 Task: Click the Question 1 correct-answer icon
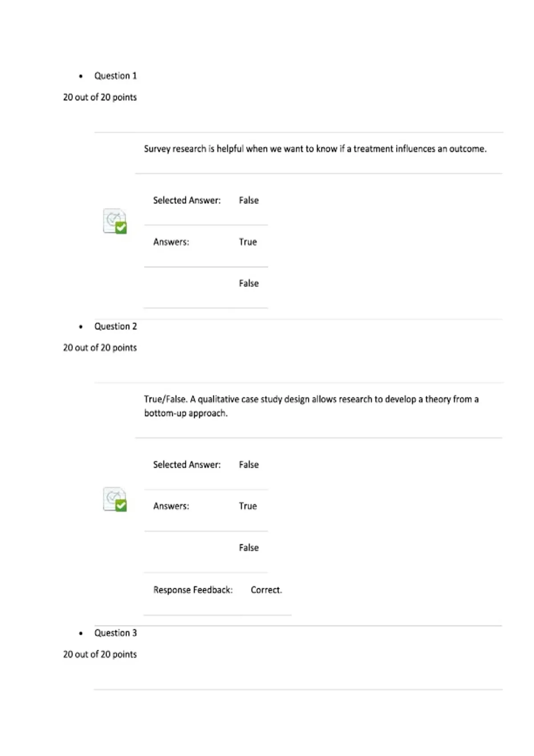(115, 221)
